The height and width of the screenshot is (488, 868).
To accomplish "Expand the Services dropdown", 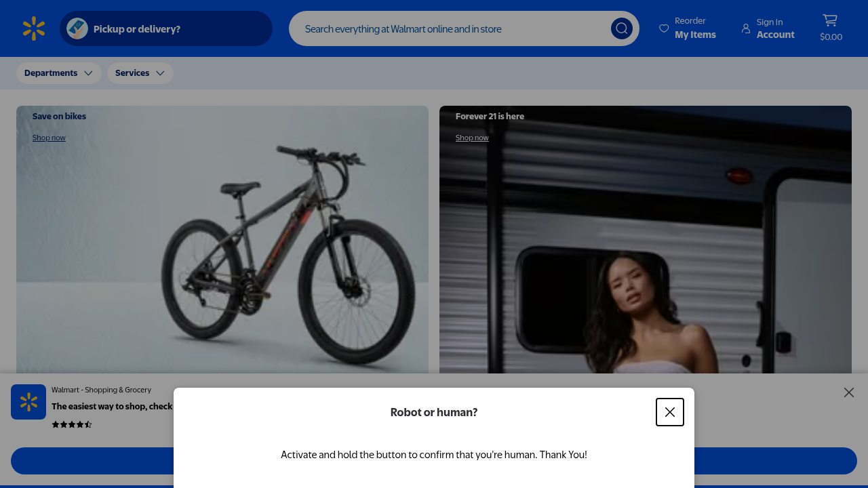I will (140, 73).
